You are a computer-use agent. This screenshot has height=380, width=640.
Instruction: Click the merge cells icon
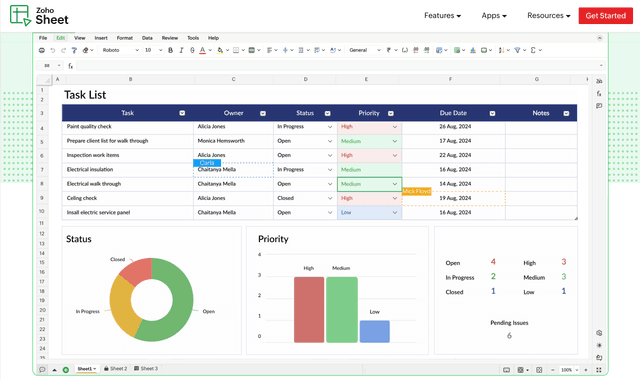(252, 50)
